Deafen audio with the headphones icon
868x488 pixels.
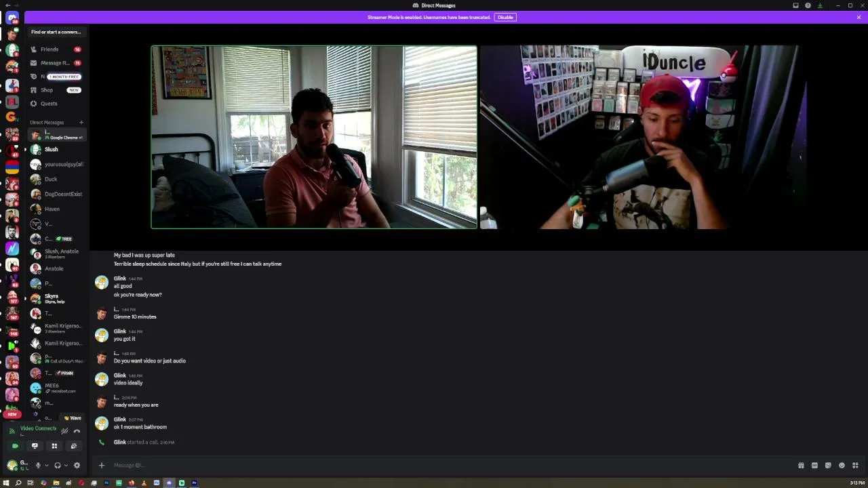pyautogui.click(x=58, y=466)
